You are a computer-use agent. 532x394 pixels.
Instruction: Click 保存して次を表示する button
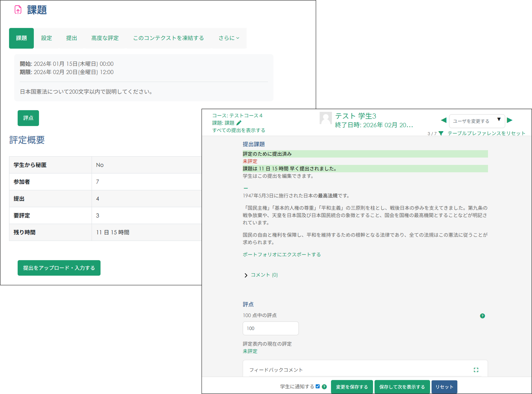(x=402, y=387)
